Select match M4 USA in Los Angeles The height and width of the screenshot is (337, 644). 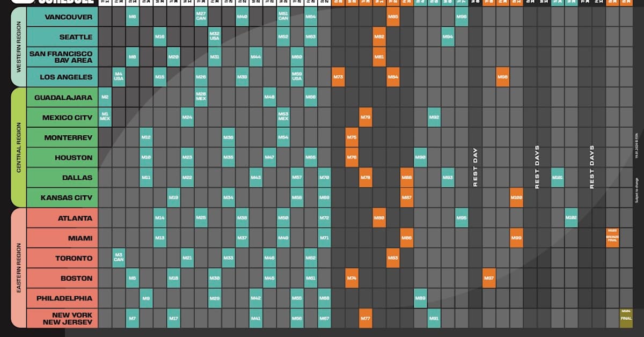[x=119, y=77]
